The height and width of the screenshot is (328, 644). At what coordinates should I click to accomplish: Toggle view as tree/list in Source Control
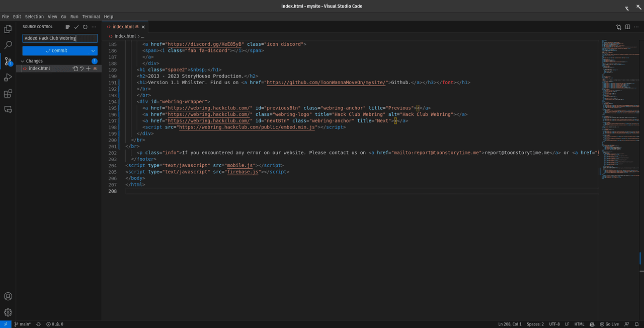point(67,27)
